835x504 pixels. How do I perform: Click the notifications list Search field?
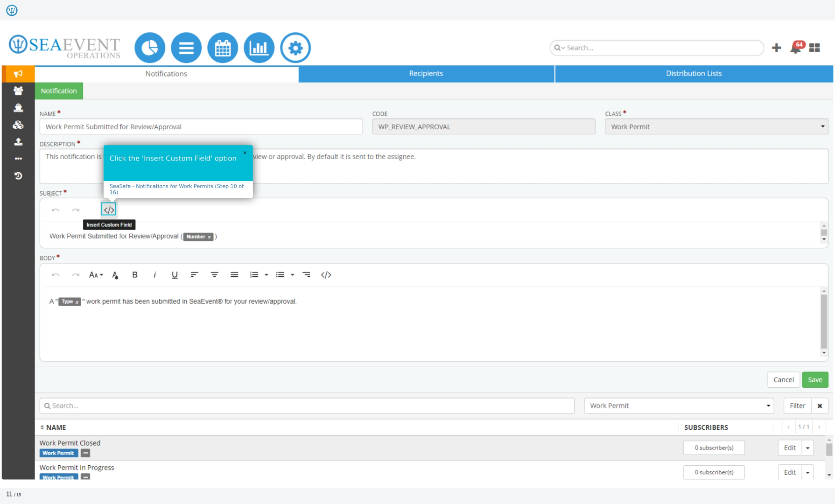(307, 406)
